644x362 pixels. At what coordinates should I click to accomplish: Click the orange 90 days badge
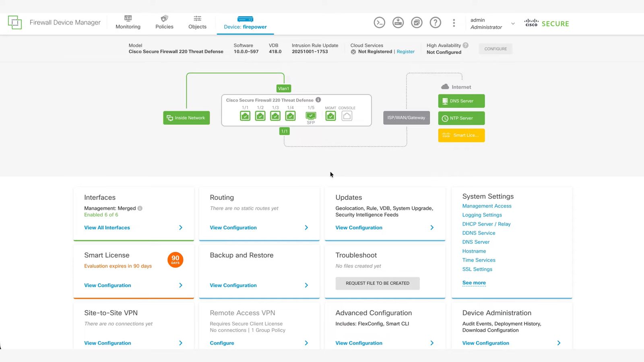(175, 259)
